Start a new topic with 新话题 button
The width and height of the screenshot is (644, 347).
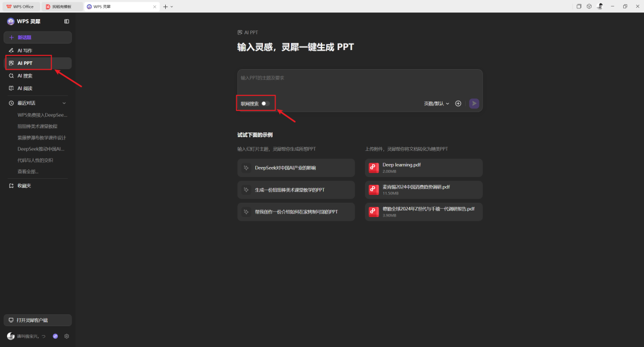pos(38,38)
